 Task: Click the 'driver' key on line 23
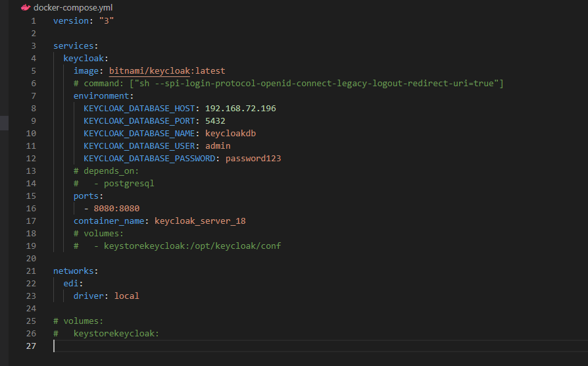(x=89, y=296)
